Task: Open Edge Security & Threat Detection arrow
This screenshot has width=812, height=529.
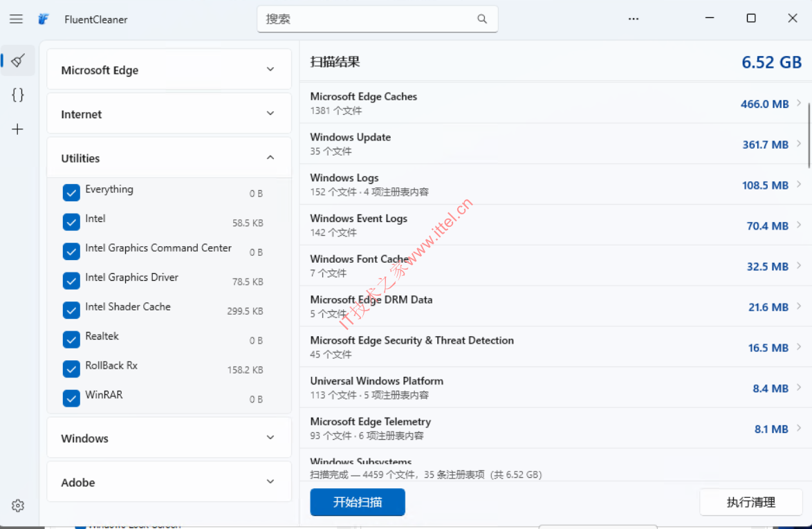Action: 799,346
